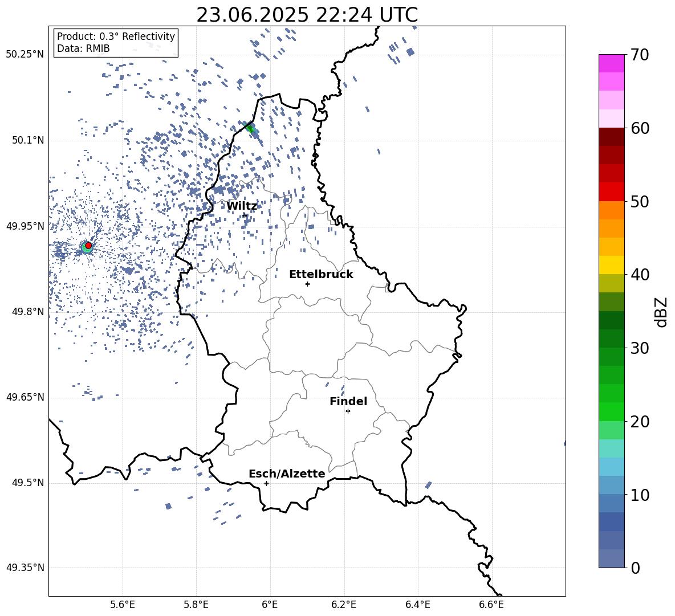Click the colorbar tick value 10

click(640, 495)
